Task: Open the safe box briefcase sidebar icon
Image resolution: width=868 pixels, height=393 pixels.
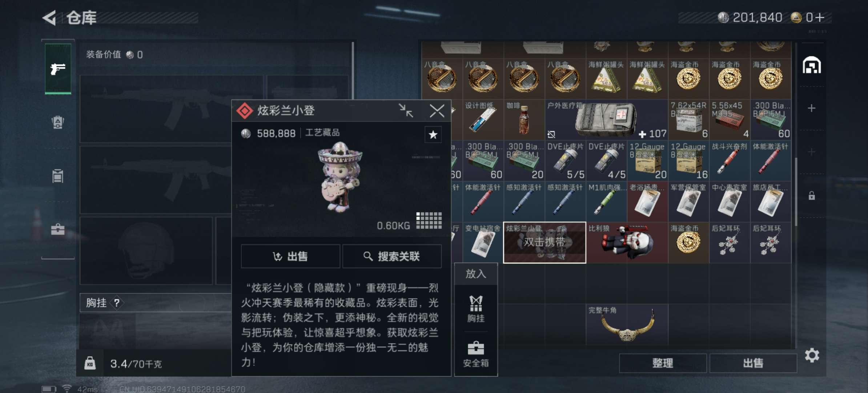Action: [x=58, y=229]
